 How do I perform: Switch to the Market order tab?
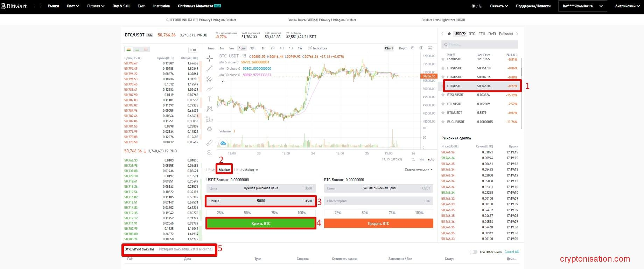coord(224,170)
